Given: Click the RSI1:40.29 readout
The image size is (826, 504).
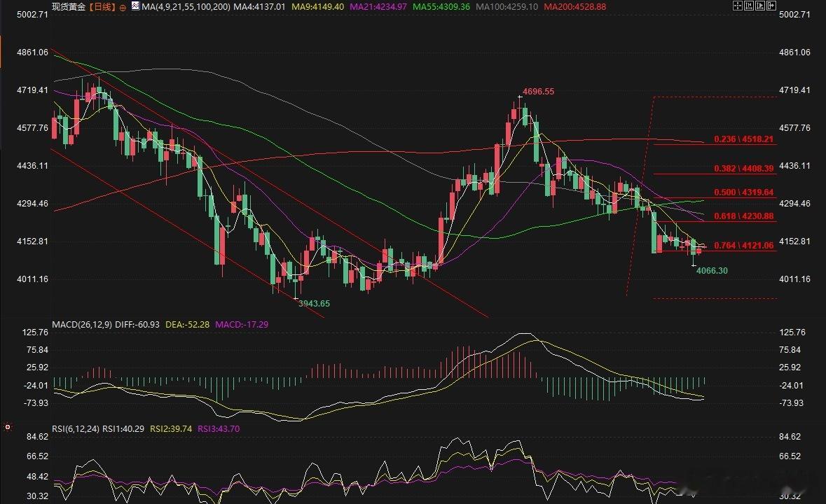Looking at the screenshot, I should coord(123,429).
